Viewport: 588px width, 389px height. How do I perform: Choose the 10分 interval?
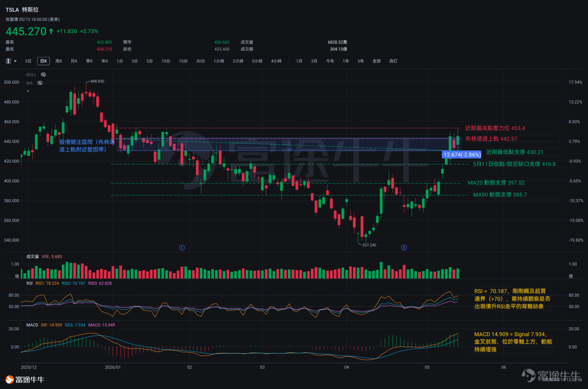[166, 61]
